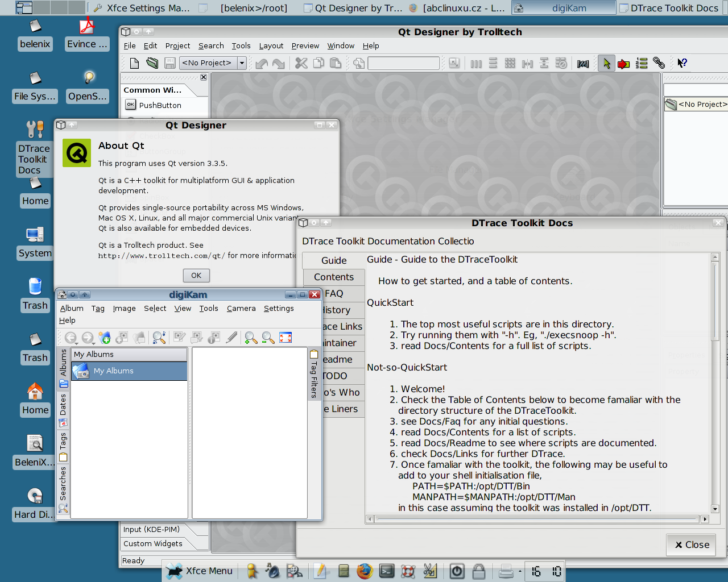Click Save icon in Qt Designer toolbar
Image resolution: width=728 pixels, height=582 pixels.
coord(169,63)
